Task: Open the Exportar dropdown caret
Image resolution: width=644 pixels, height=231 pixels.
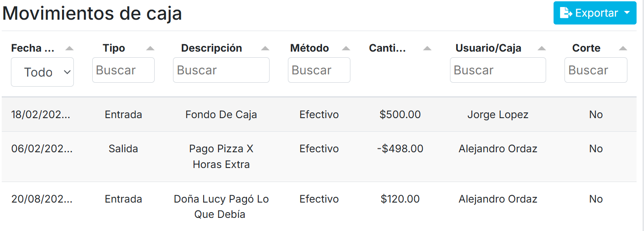Action: 627,13
